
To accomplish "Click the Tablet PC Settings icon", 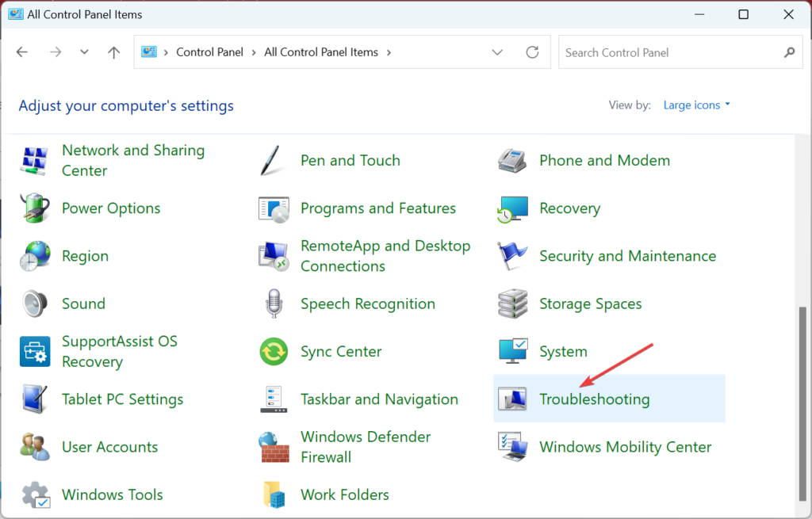I will (x=35, y=399).
